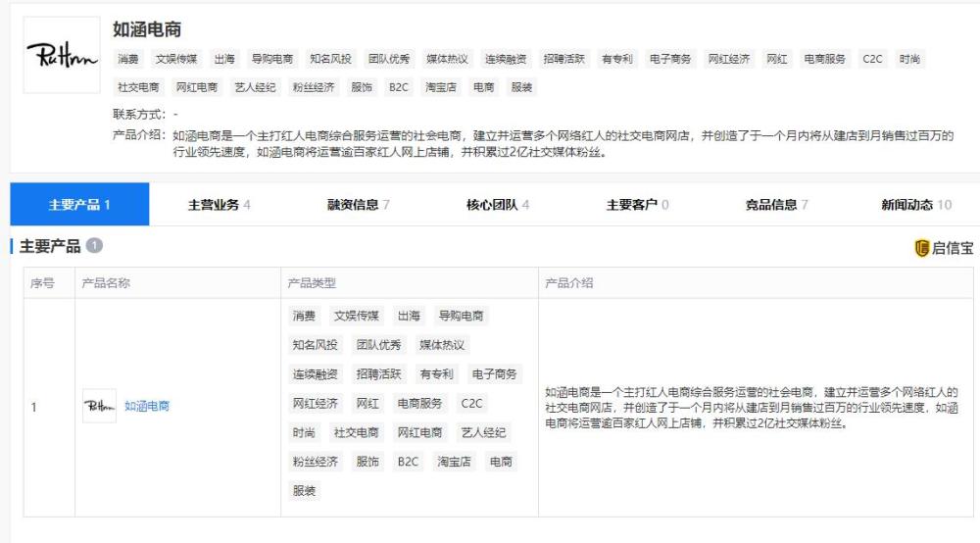Open the 融资信息 tab

(x=358, y=204)
